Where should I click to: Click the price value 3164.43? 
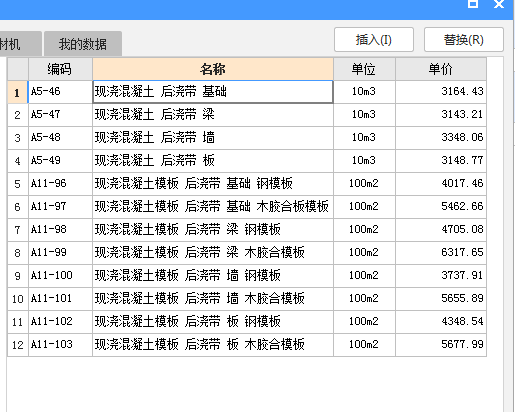(462, 91)
